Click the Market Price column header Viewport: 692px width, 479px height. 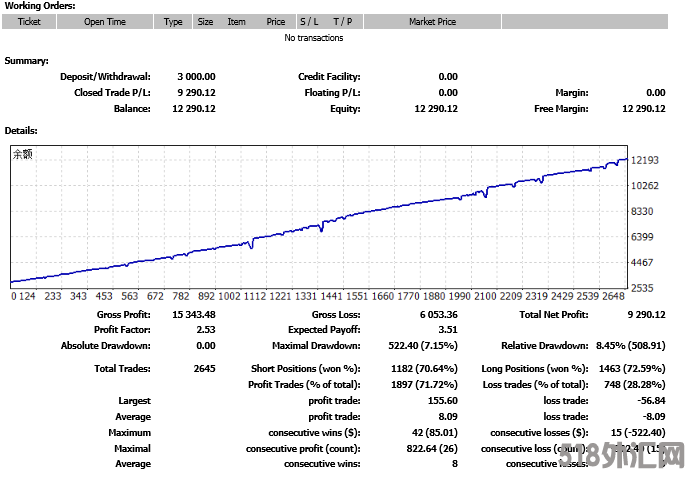pyautogui.click(x=432, y=22)
